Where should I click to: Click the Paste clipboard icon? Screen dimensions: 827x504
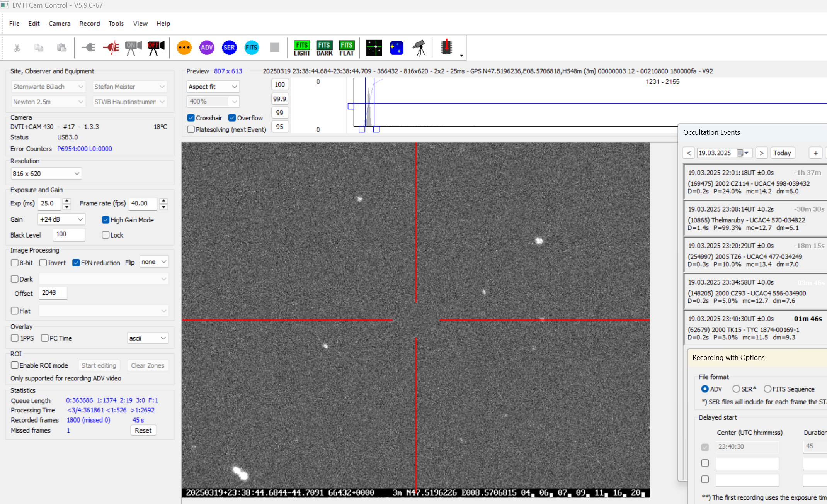click(x=61, y=48)
